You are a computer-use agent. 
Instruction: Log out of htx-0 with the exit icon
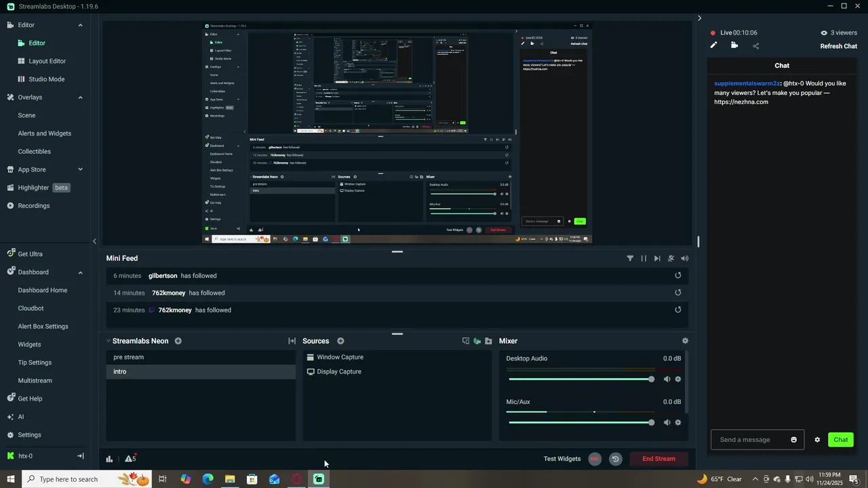(x=80, y=456)
